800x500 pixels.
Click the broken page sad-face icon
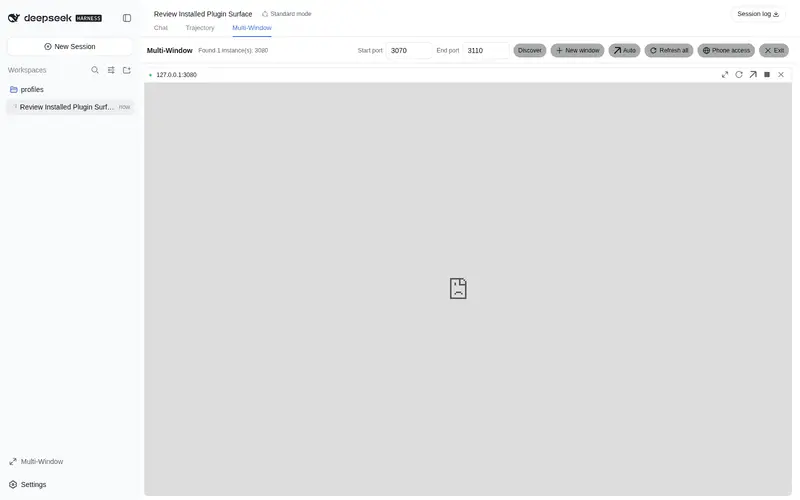[458, 288]
